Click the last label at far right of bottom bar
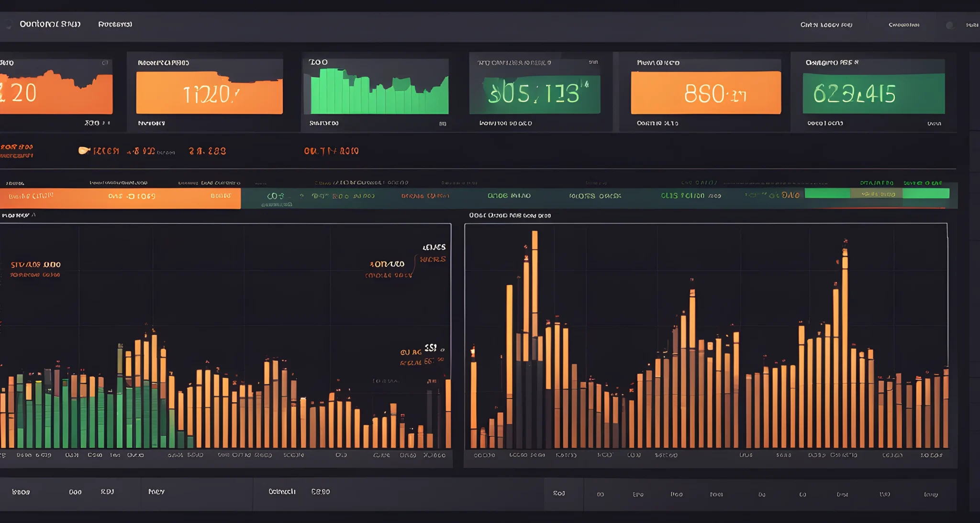Viewport: 980px width, 523px height. [931, 494]
